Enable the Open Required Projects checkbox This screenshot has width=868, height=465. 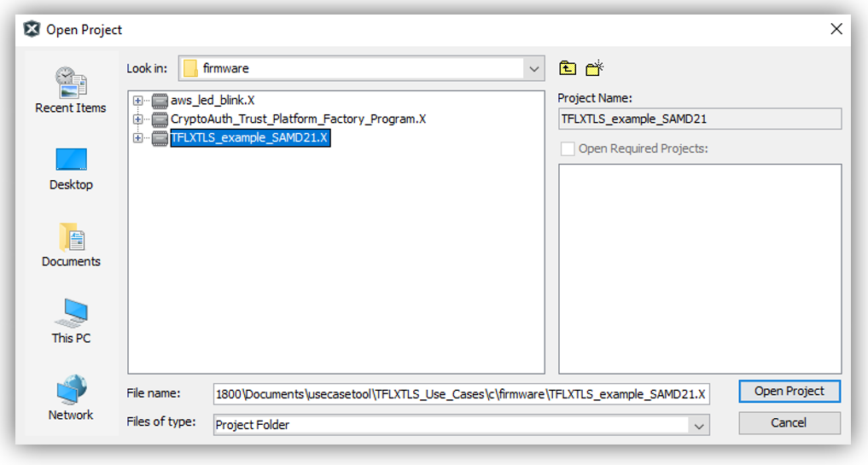tap(568, 148)
